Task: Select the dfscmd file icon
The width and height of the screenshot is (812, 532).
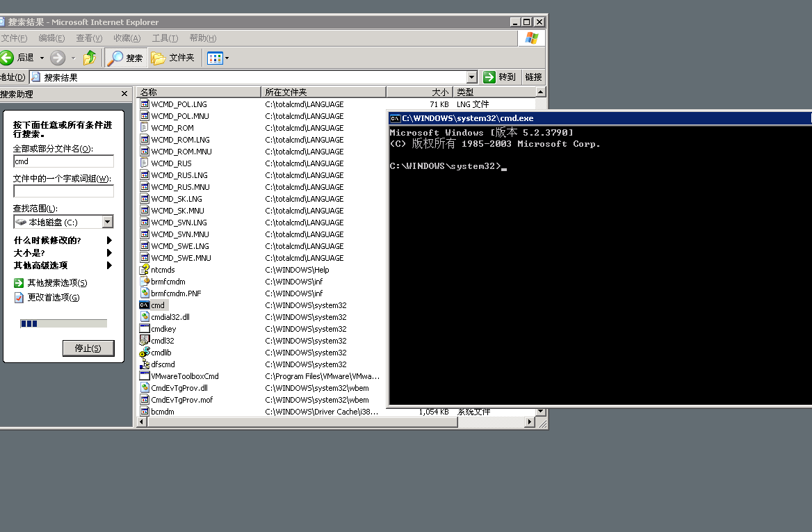Action: pyautogui.click(x=145, y=364)
